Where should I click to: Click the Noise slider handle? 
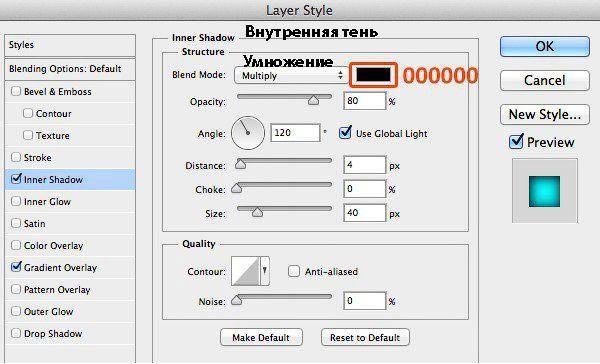click(x=237, y=300)
